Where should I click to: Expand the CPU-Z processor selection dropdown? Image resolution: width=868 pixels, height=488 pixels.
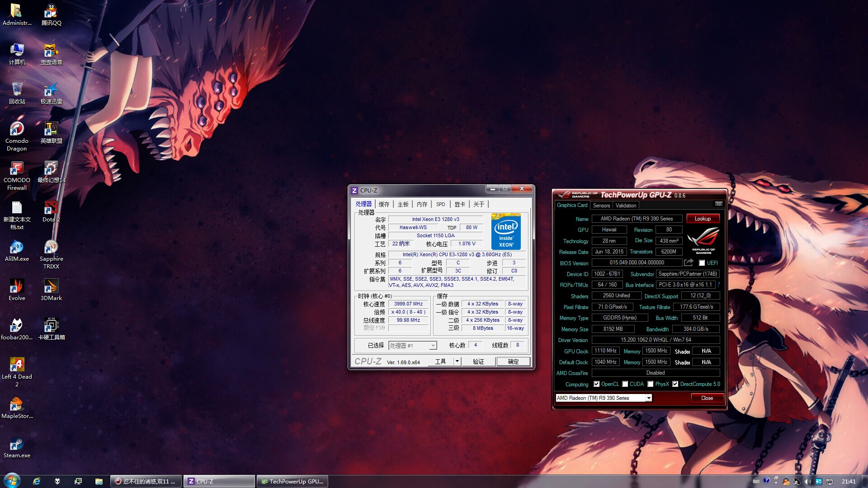(433, 346)
